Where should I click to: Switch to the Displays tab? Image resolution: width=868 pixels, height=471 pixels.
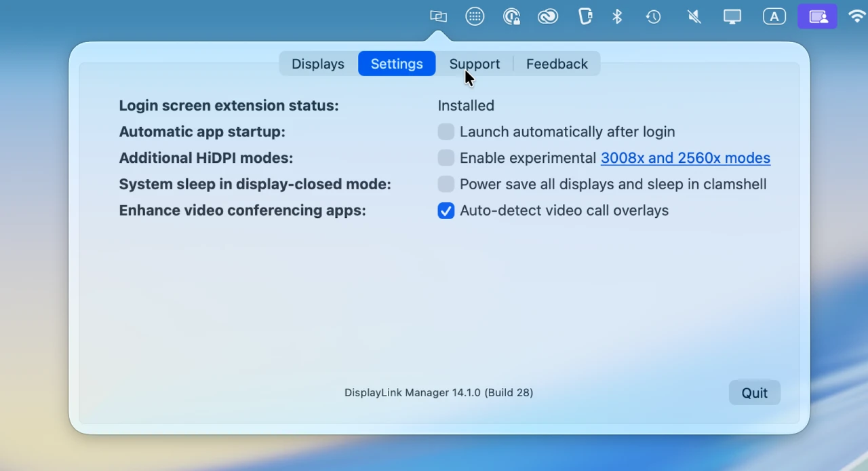(317, 63)
